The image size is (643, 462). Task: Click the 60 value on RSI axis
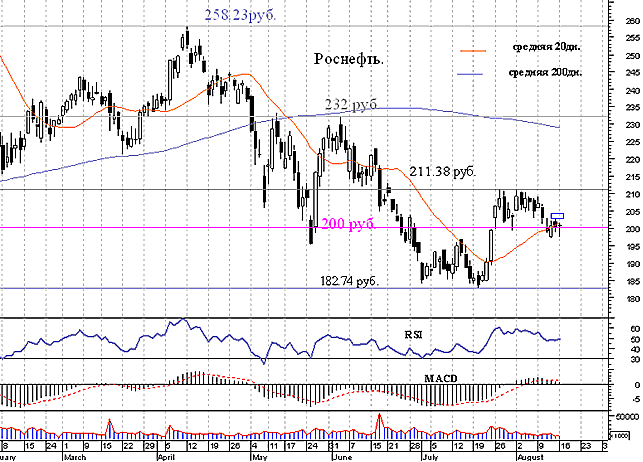pyautogui.click(x=635, y=329)
